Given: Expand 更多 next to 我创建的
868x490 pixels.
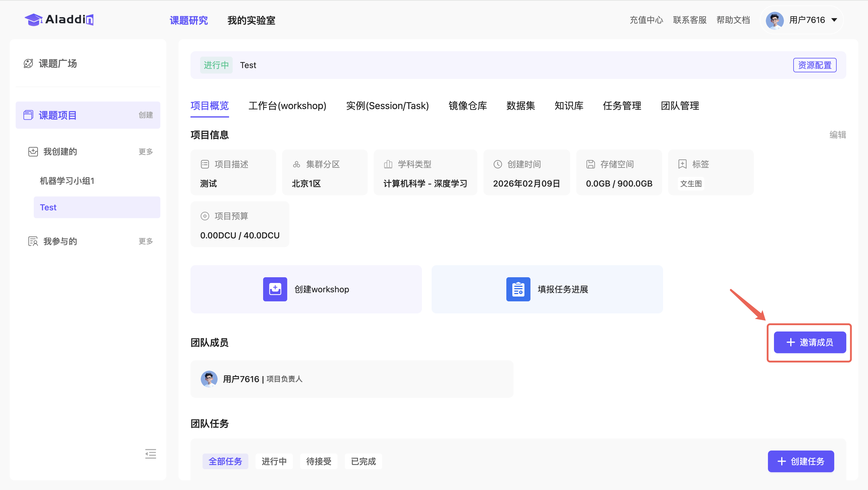Looking at the screenshot, I should 145,152.
